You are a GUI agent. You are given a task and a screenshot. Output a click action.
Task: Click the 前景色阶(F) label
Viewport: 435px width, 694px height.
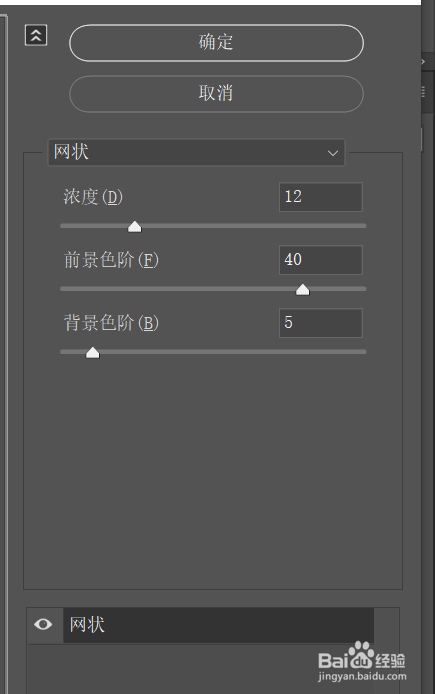pos(111,260)
